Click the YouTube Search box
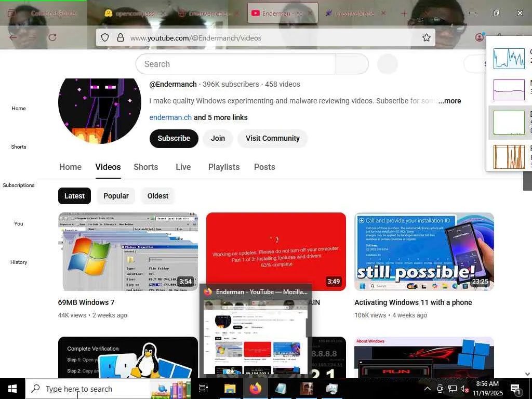 click(x=236, y=64)
